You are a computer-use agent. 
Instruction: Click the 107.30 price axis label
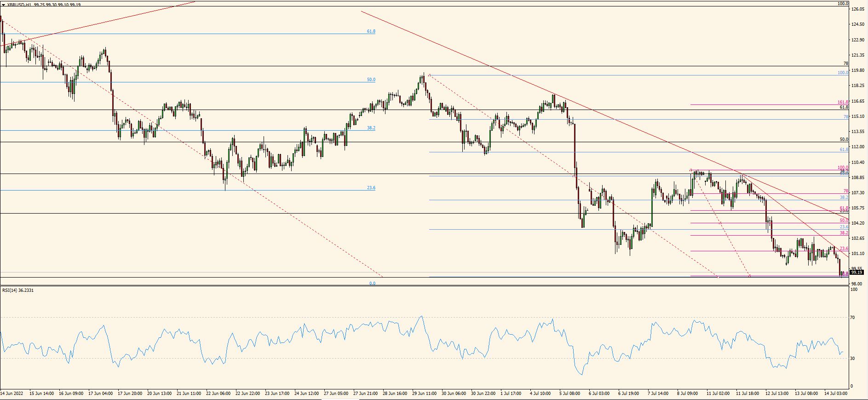(x=858, y=193)
